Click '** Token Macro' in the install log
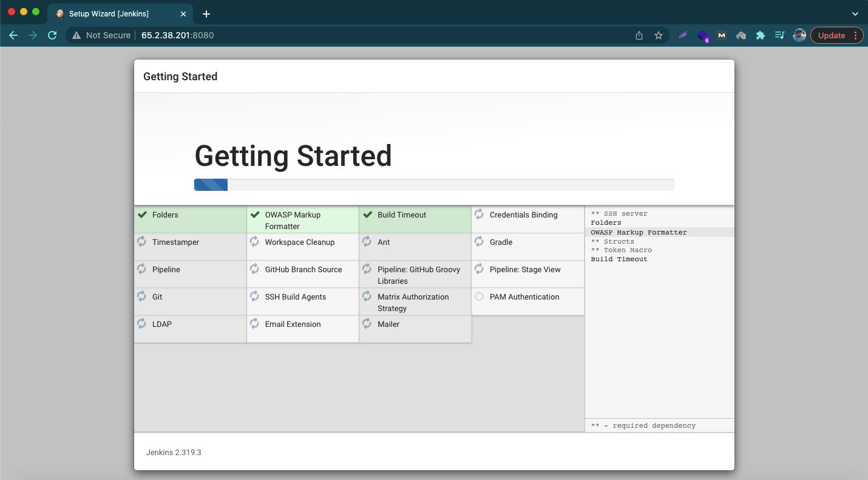Viewport: 868px width, 480px height. click(622, 250)
